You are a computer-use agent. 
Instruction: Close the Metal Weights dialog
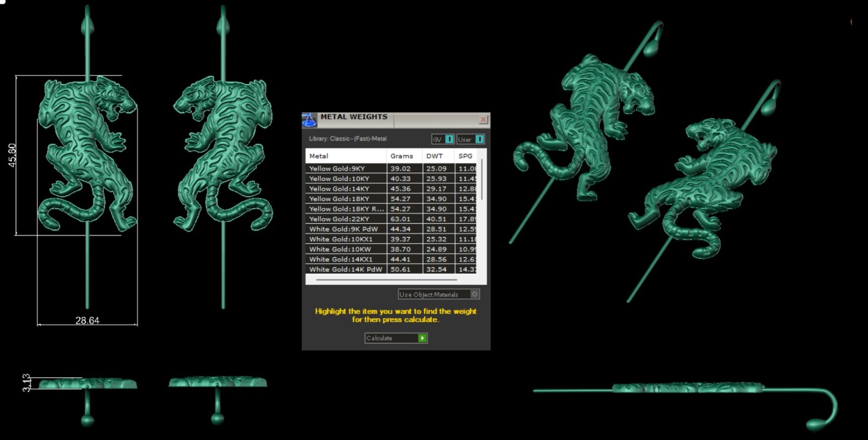pos(483,119)
